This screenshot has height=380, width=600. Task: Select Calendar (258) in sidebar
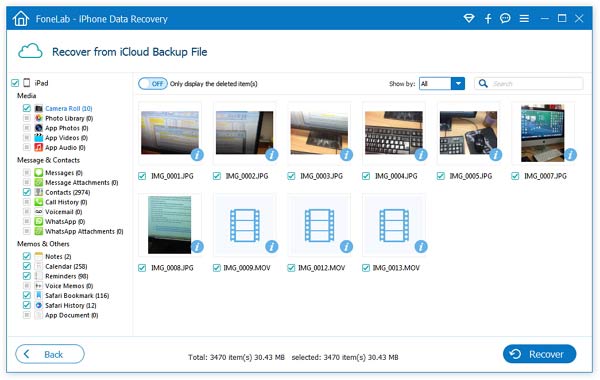[x=66, y=266]
